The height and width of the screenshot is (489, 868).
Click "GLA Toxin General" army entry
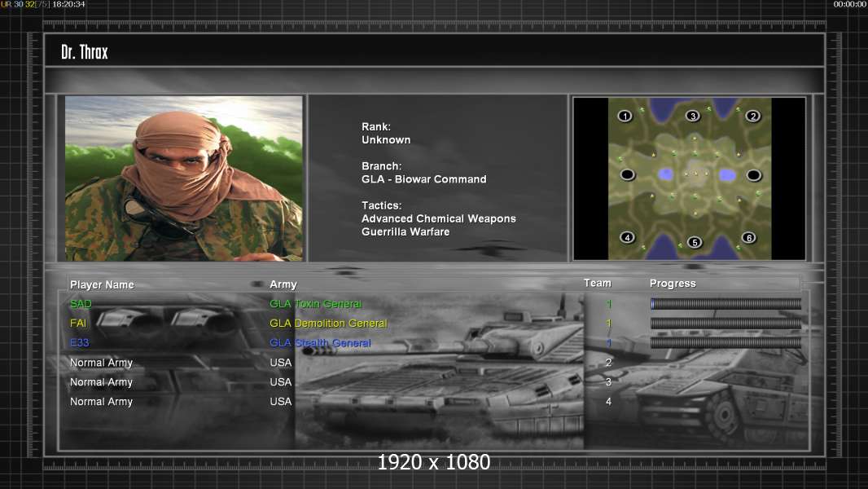tap(316, 304)
